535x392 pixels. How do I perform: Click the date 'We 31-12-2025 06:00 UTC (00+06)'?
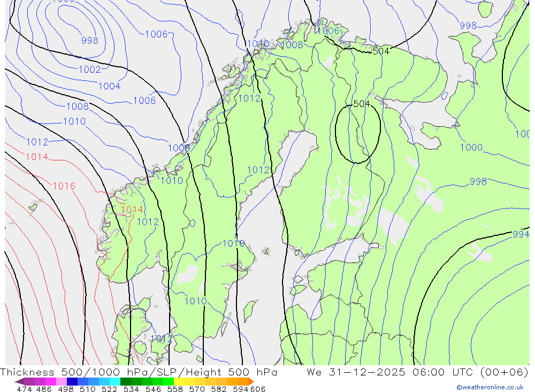pos(418,372)
